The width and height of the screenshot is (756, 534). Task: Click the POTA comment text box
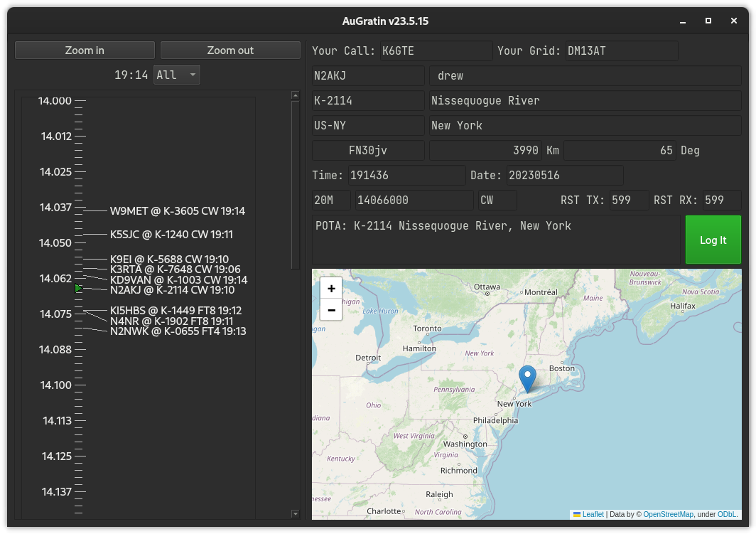pyautogui.click(x=496, y=240)
